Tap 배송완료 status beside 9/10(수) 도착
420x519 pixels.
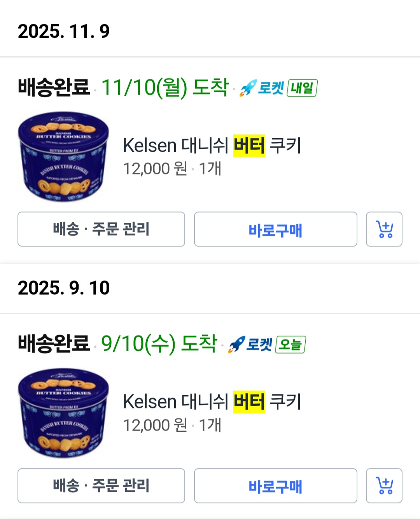click(54, 344)
